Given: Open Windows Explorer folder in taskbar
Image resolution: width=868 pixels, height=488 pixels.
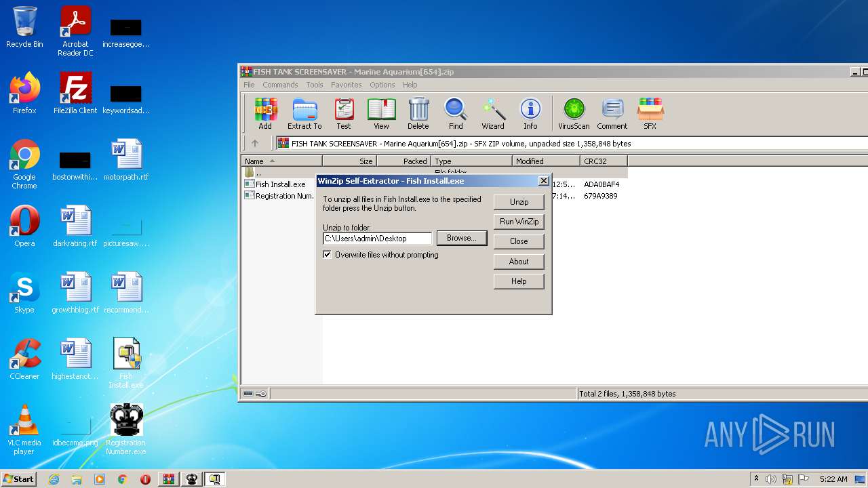Looking at the screenshot, I should pos(77,479).
